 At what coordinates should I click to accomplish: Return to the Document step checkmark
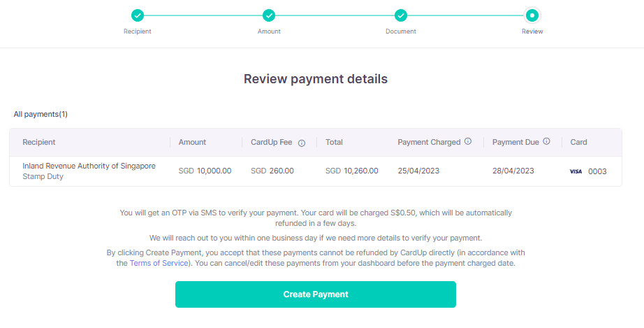401,15
